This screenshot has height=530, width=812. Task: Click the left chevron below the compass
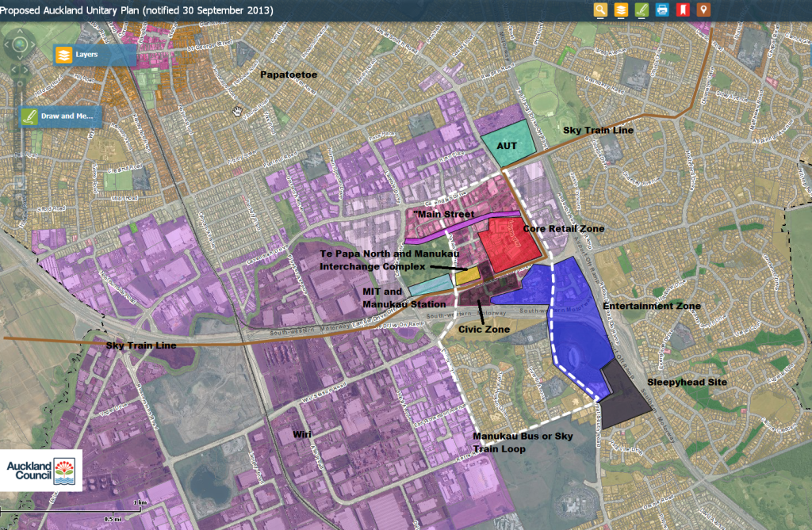[x=14, y=70]
